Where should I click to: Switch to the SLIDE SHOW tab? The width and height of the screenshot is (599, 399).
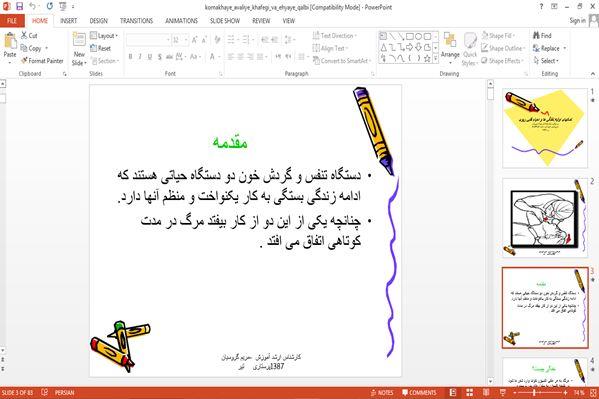(225, 21)
